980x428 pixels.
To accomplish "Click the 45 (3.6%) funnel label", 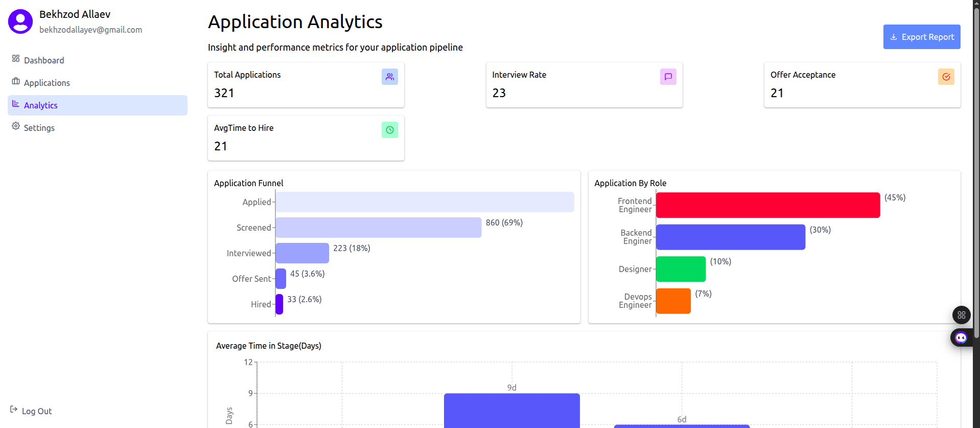I will (x=308, y=274).
